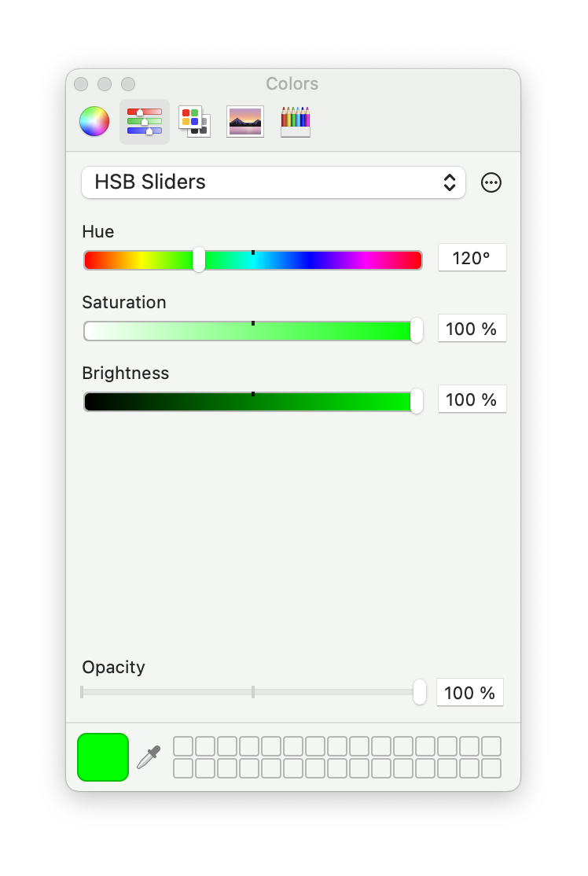This screenshot has width=588, height=876.
Task: Click the eyedropper color sampler tool
Action: [149, 757]
